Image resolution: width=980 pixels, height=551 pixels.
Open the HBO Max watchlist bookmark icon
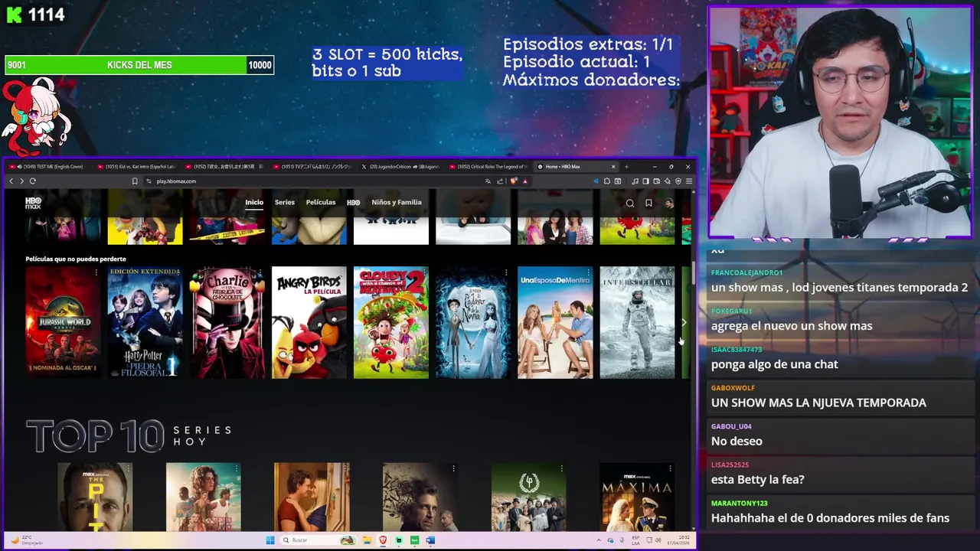648,203
